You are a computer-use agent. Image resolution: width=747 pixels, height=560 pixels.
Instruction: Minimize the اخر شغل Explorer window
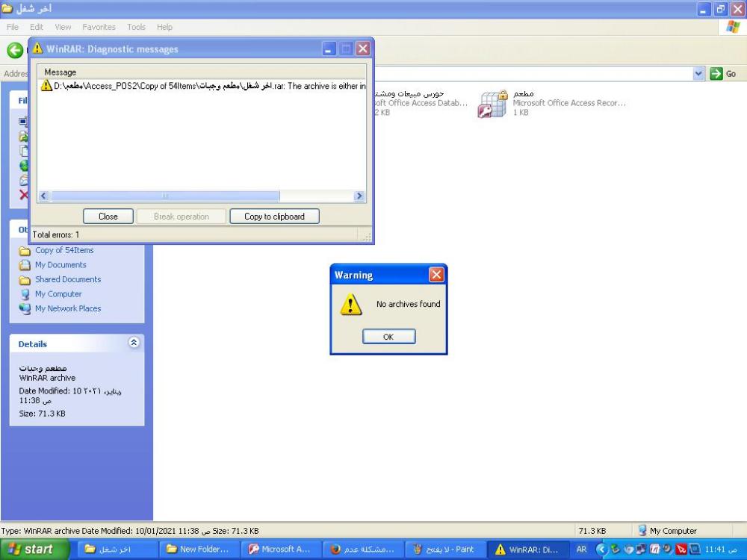(x=704, y=9)
